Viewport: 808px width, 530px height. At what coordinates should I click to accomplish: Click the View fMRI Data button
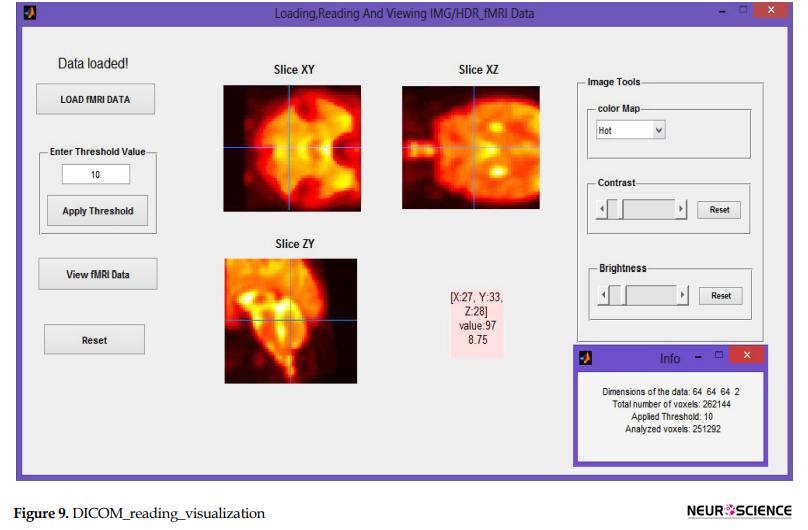(97, 274)
